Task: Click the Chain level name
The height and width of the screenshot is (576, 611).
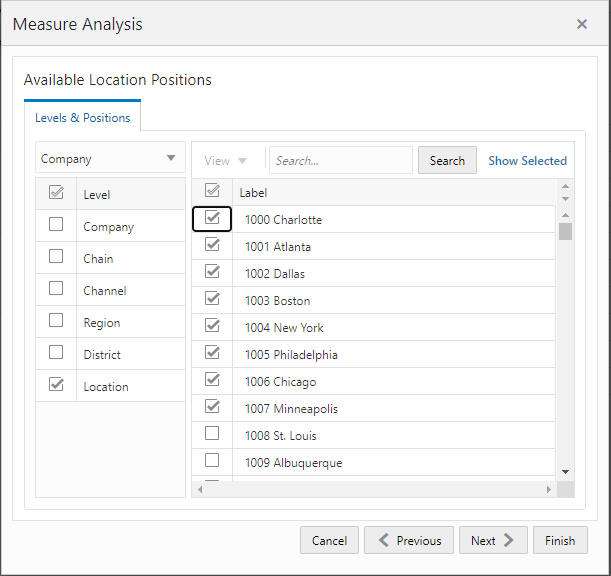Action: 98,259
